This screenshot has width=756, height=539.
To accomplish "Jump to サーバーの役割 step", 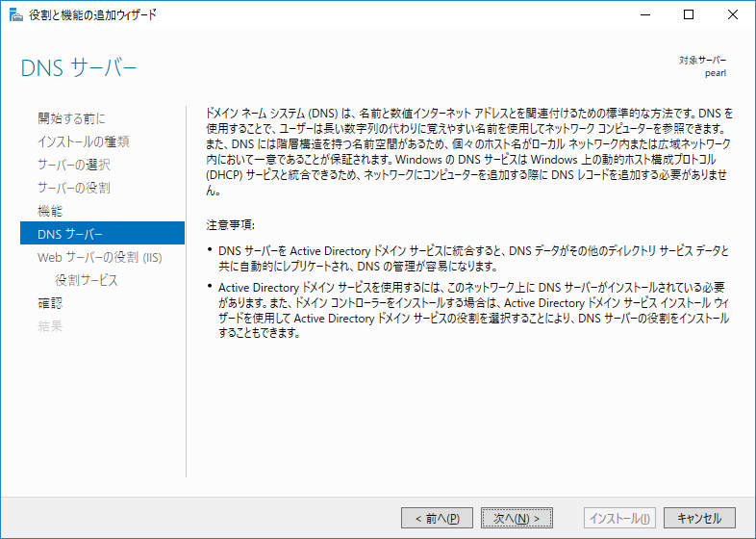I will 74,188.
